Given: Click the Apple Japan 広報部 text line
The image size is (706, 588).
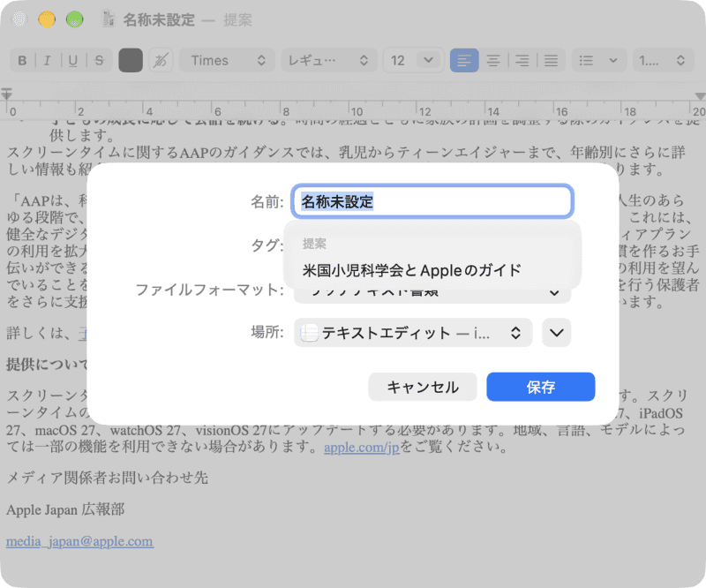Looking at the screenshot, I should pyautogui.click(x=65, y=509).
